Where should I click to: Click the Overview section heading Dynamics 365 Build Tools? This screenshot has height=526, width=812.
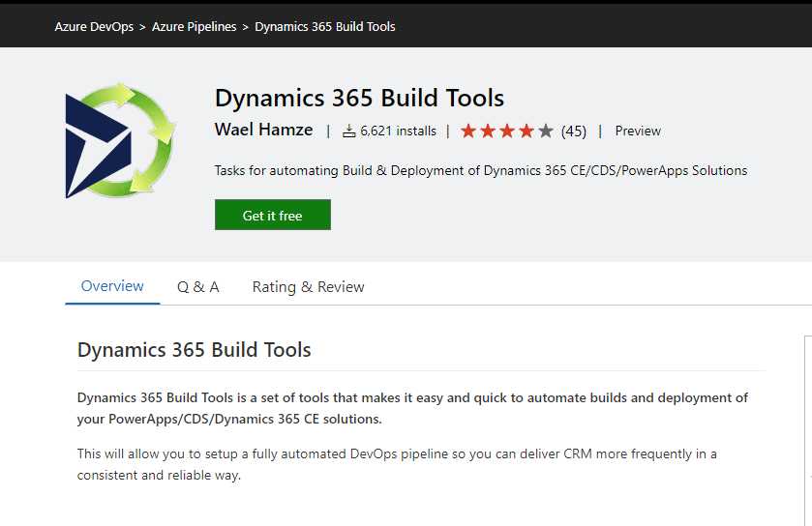click(195, 350)
